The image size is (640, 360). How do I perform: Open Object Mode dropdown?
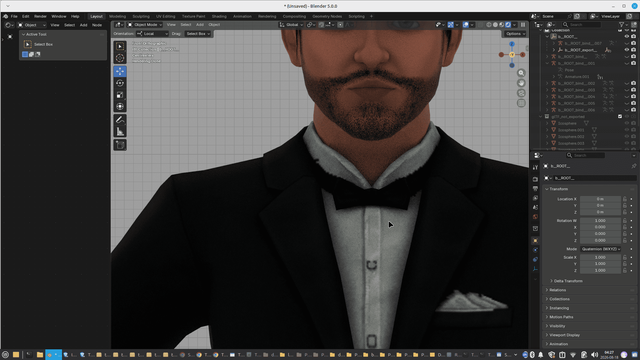(x=144, y=25)
